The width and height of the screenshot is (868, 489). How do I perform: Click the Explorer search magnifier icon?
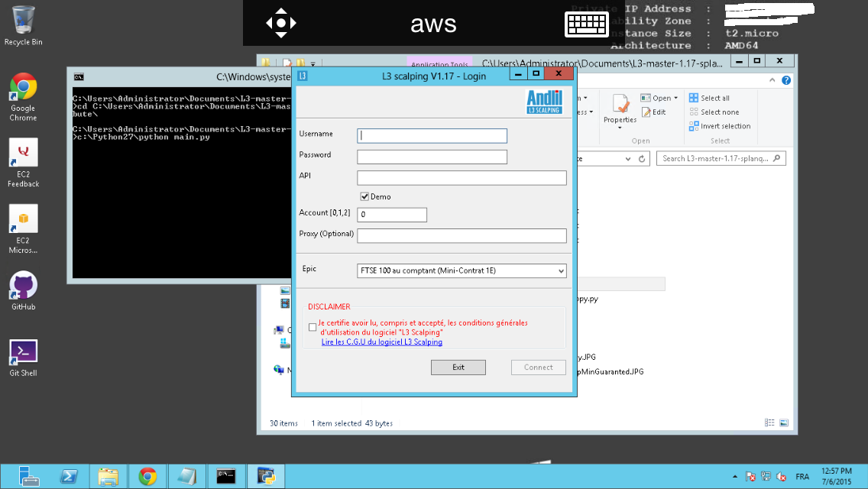pyautogui.click(x=776, y=158)
